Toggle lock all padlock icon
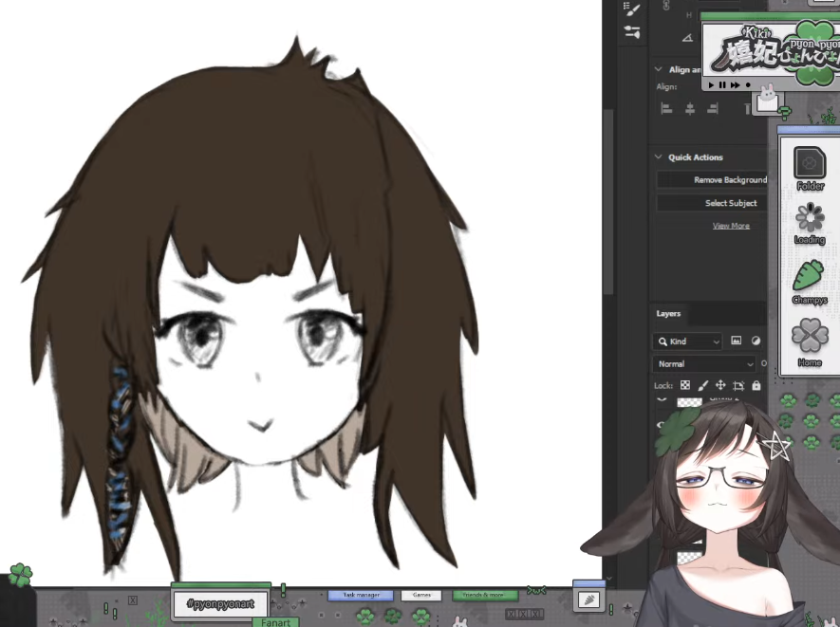This screenshot has width=840, height=627. coord(756,385)
